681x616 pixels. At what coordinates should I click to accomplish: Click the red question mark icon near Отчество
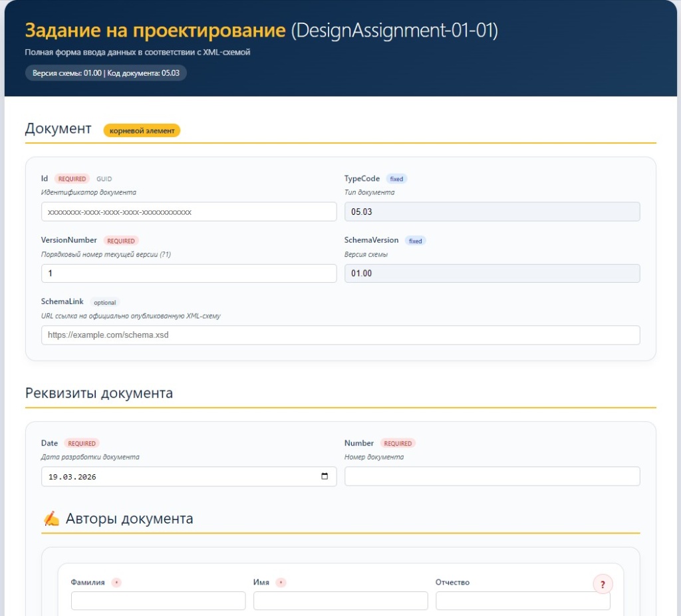pos(603,584)
